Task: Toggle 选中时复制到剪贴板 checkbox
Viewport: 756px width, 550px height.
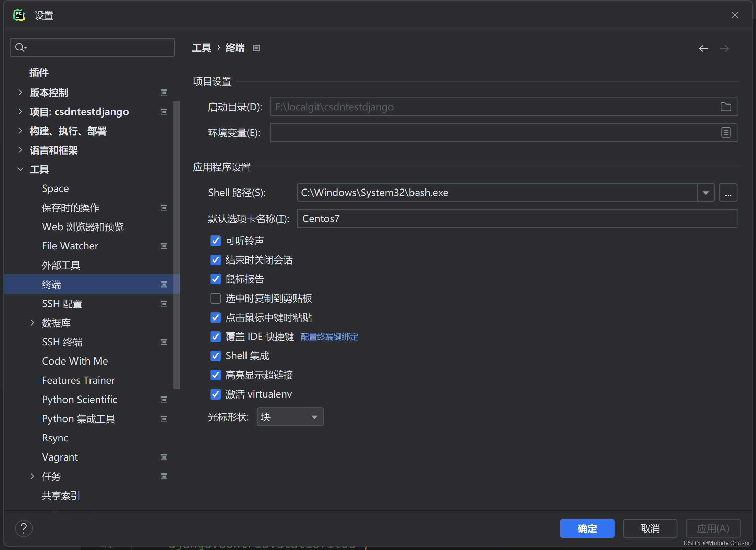Action: (214, 298)
